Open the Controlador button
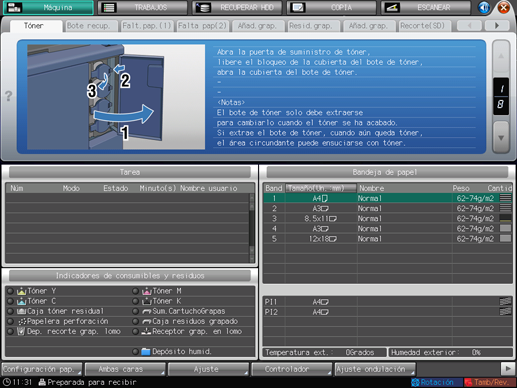 tap(292, 369)
